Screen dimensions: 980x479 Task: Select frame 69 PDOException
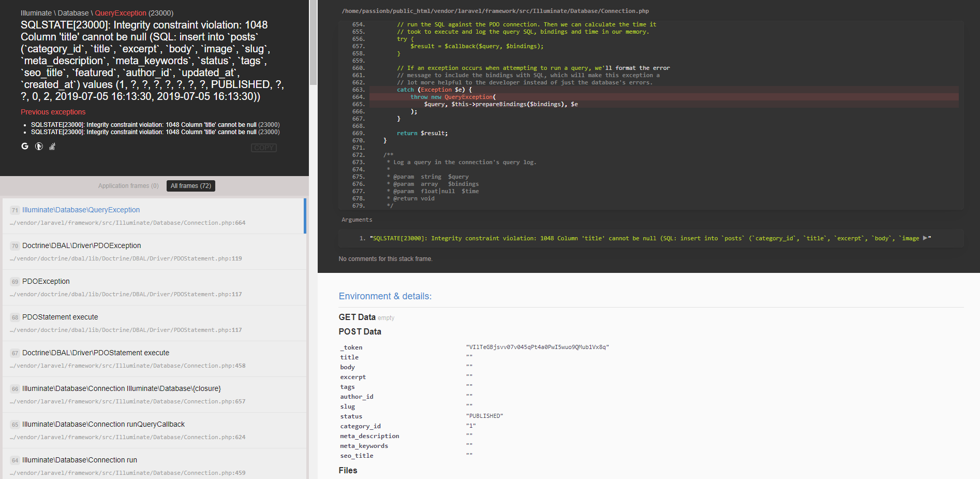46,281
